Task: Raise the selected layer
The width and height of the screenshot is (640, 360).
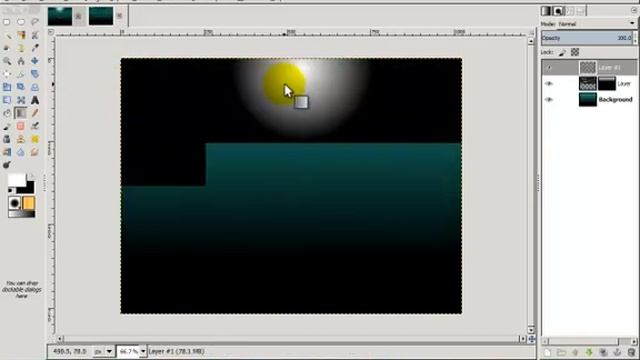Action: point(575,352)
